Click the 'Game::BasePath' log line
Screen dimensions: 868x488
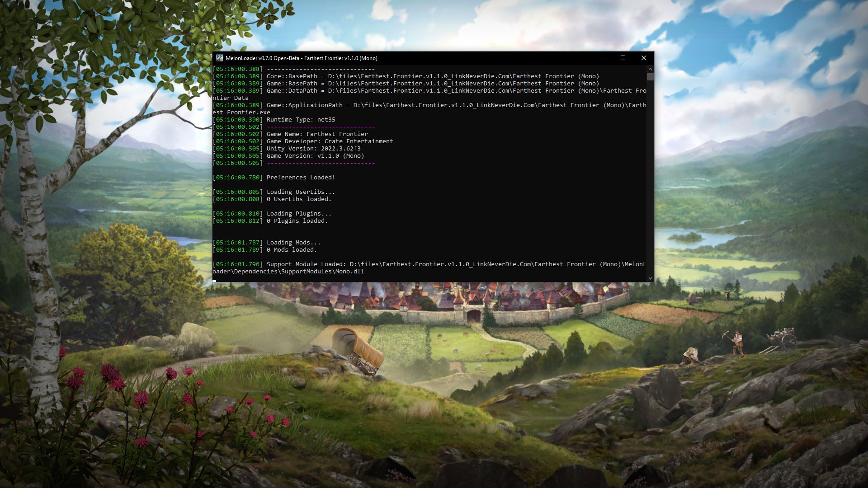pyautogui.click(x=406, y=84)
